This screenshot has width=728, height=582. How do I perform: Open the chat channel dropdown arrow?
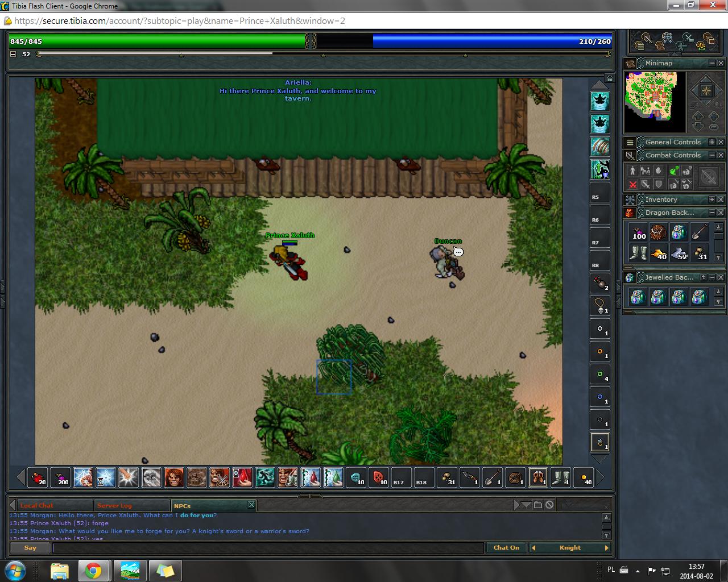(x=527, y=505)
